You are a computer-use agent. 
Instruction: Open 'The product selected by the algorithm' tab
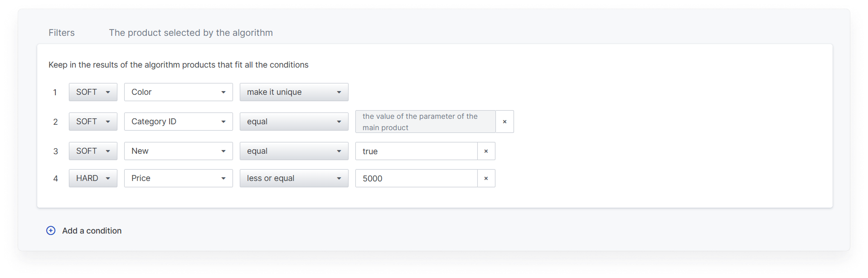[191, 33]
